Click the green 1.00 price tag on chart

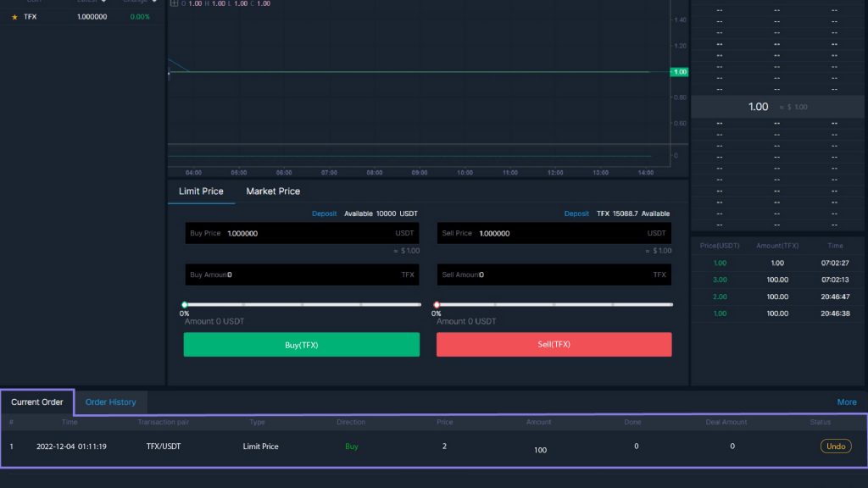pyautogui.click(x=679, y=72)
